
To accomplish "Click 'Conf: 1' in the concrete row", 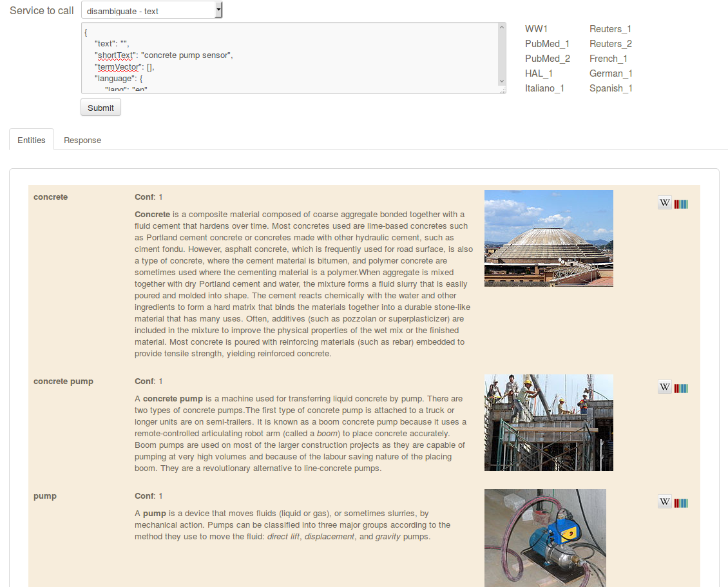I will 149,197.
